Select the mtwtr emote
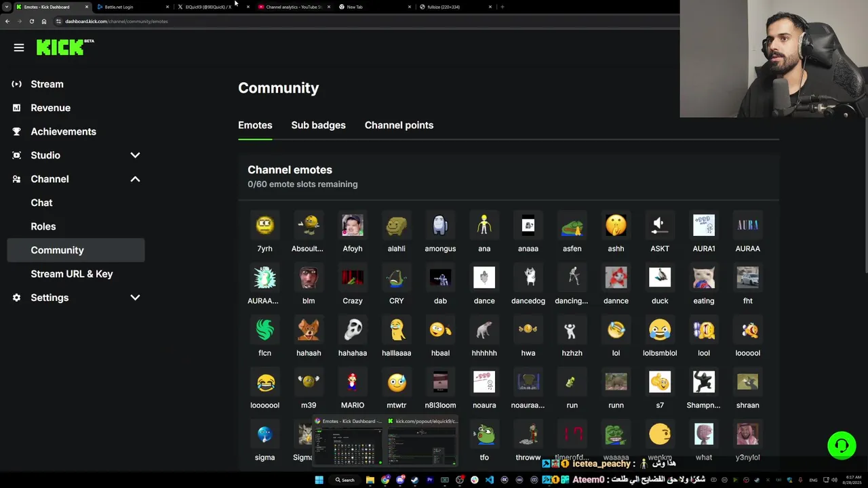Screen dimensions: 868x488 397,382
